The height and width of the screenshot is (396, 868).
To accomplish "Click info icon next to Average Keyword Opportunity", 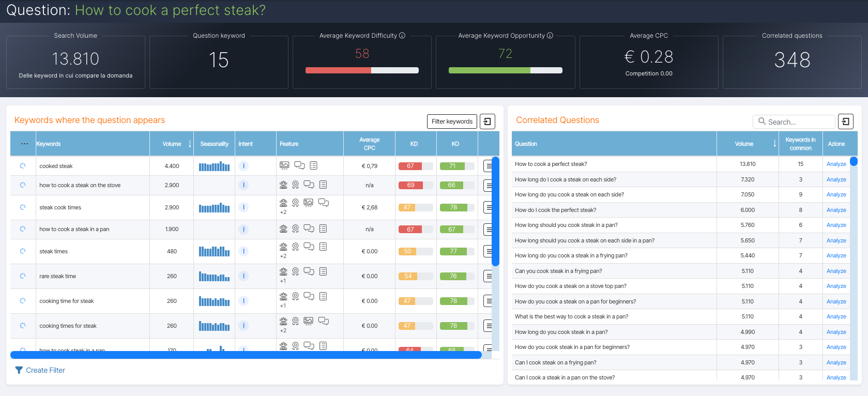I will tap(550, 36).
